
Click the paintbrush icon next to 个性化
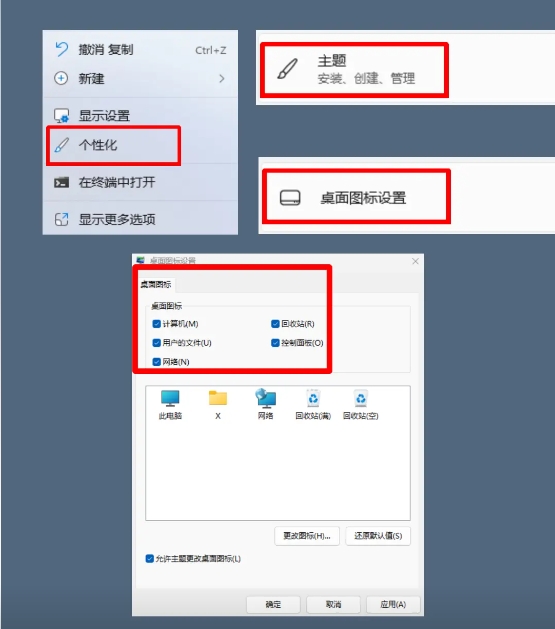click(61, 145)
